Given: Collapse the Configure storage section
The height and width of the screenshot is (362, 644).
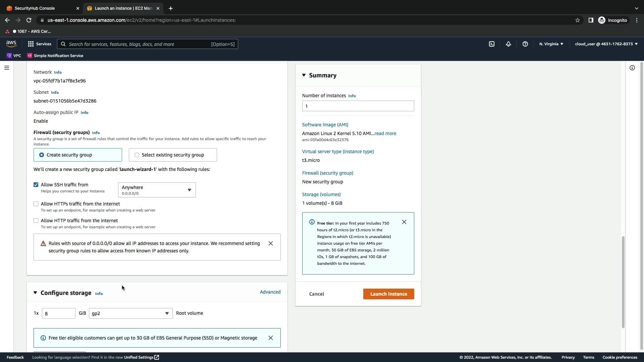Looking at the screenshot, I should pyautogui.click(x=35, y=293).
